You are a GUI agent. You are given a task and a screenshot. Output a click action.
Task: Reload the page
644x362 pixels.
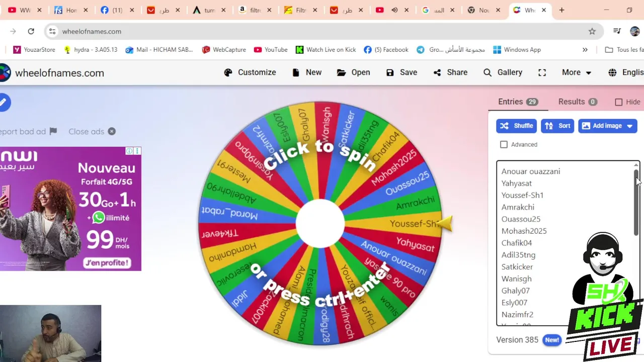(31, 31)
